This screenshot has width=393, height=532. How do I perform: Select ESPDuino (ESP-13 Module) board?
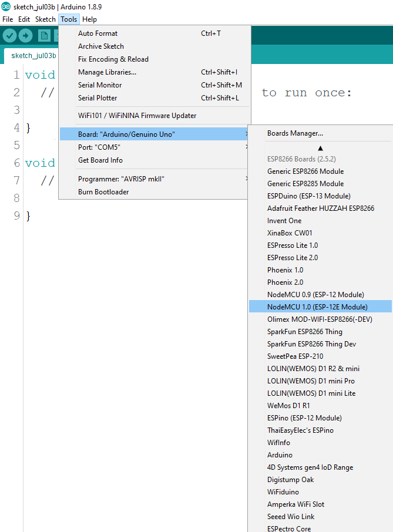tap(320, 196)
